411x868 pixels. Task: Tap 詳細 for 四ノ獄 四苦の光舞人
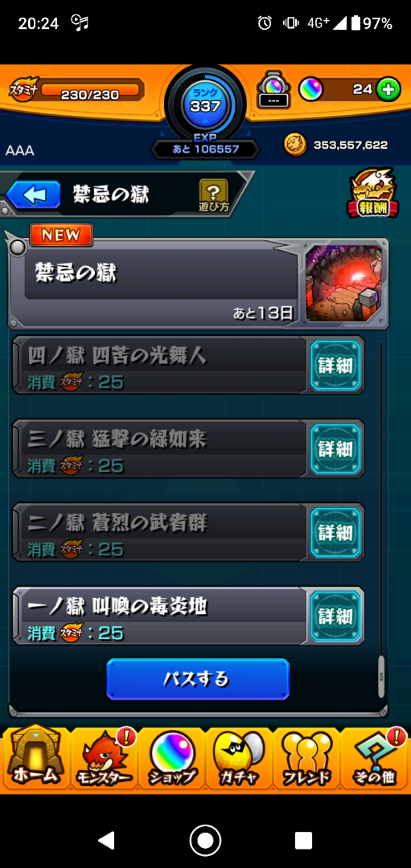(x=335, y=366)
